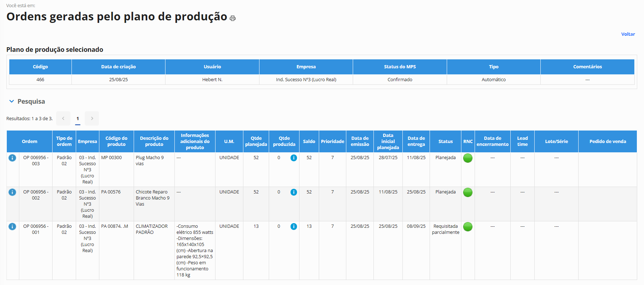Select page 1 in pagination
This screenshot has width=644, height=285.
click(x=78, y=118)
